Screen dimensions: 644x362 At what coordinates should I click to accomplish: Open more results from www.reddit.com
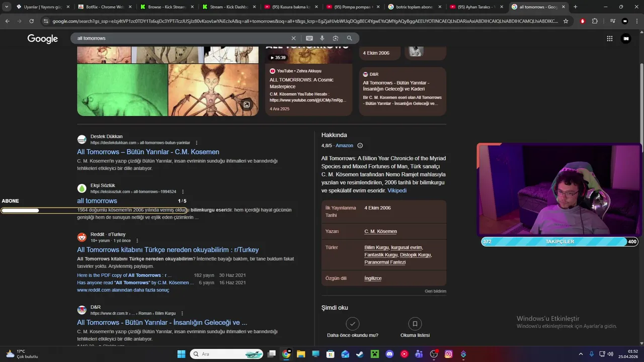click(x=123, y=290)
